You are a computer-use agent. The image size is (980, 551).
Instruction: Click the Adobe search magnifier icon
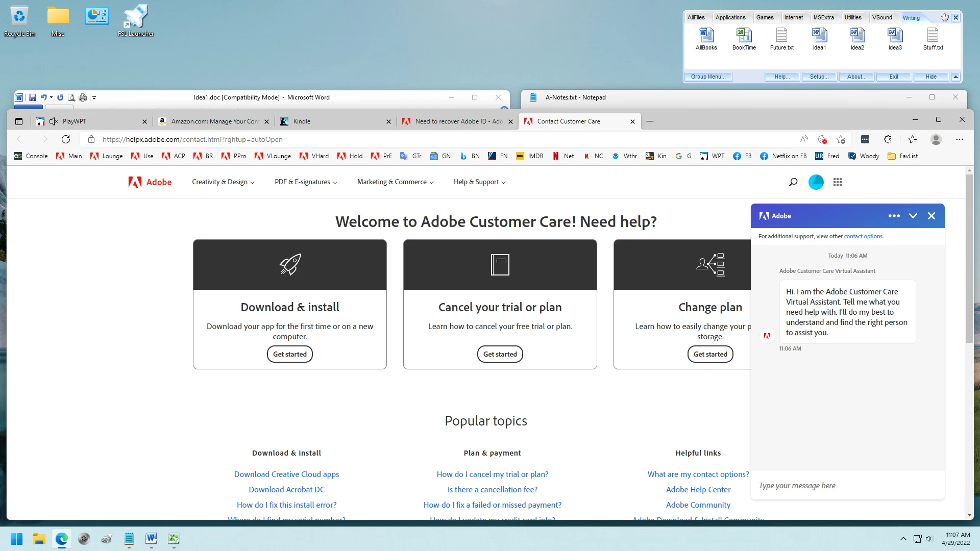(793, 182)
